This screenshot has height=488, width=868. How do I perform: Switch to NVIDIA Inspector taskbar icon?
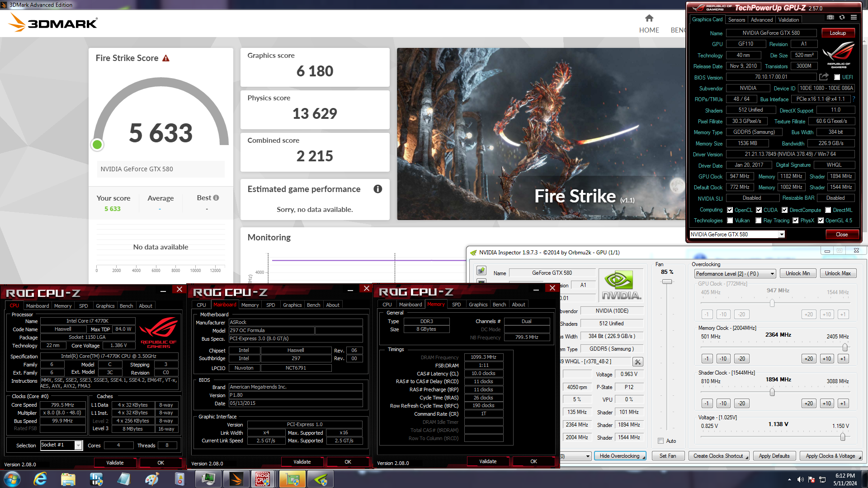click(x=321, y=479)
